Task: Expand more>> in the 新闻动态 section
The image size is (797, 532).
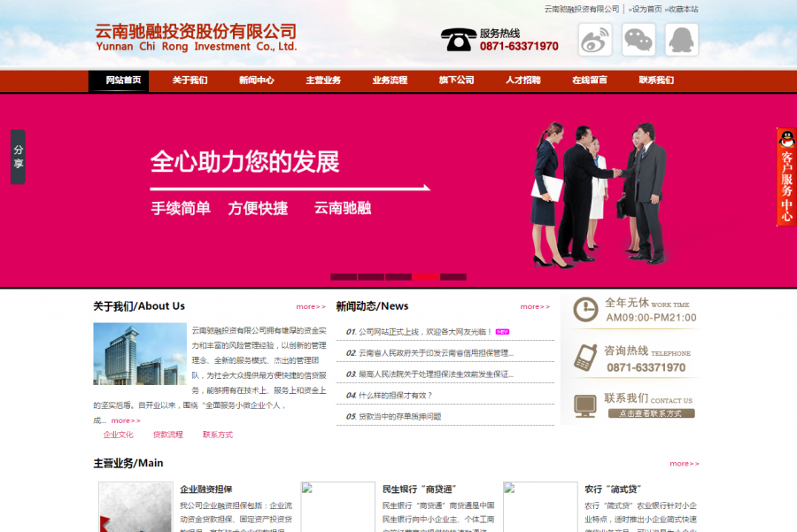Action: (534, 305)
